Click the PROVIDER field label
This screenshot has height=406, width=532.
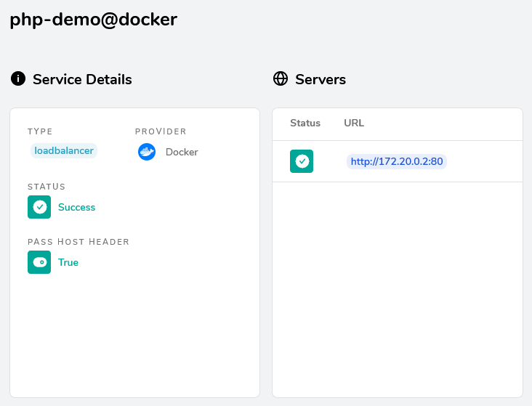point(161,131)
